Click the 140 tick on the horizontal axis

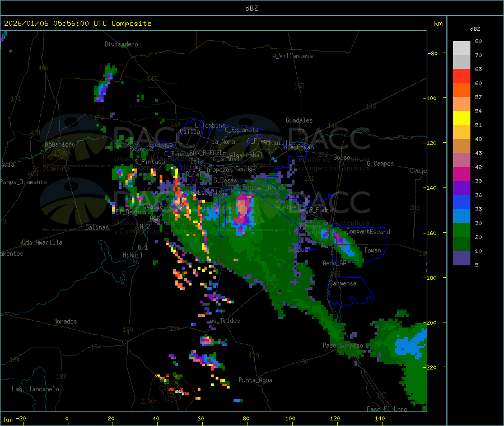point(380,418)
